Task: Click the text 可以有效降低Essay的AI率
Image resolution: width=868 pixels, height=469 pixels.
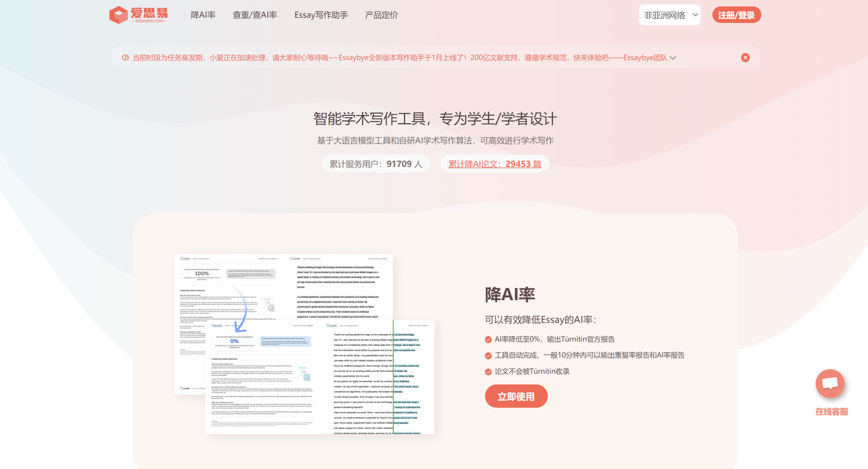Action: [540, 320]
